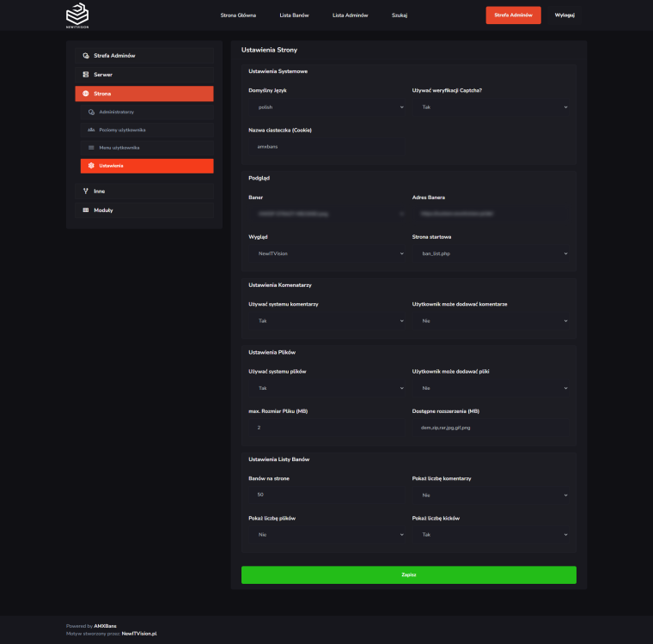Viewport: 653px width, 644px height.
Task: Click the NewITVision logo
Action: [77, 15]
